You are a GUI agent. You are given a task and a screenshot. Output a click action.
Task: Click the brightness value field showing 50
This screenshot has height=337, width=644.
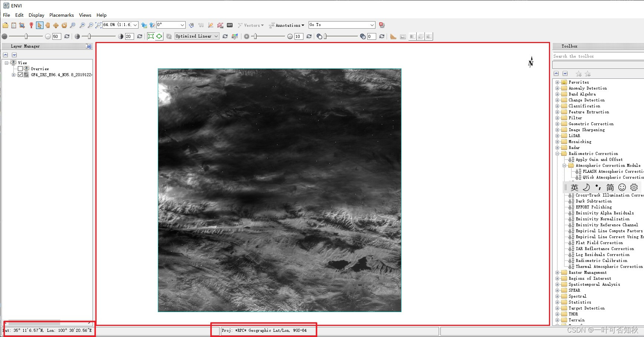pos(56,36)
